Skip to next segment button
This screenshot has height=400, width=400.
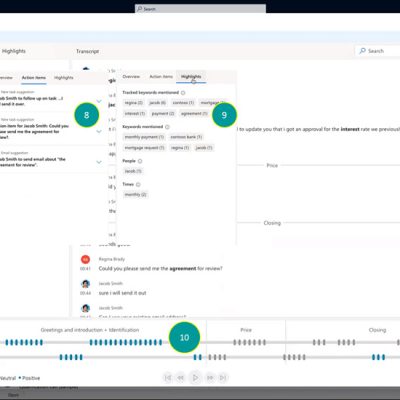tap(223, 378)
